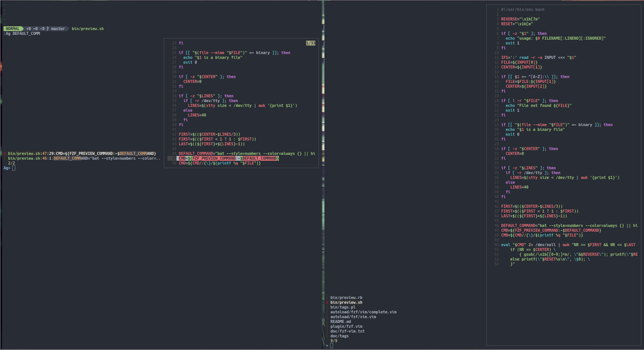Click the bottom-right fzf prompt input
644x350 pixels.
331,346
